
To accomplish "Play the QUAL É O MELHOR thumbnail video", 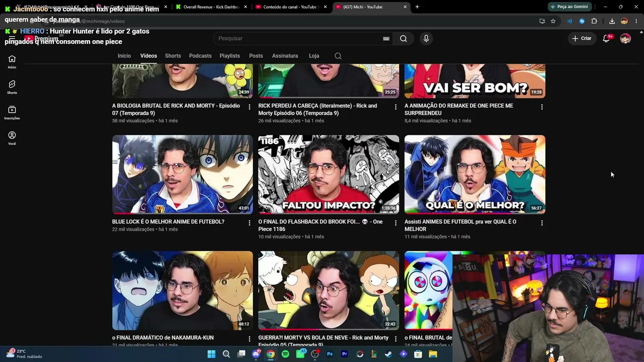I will 475,174.
